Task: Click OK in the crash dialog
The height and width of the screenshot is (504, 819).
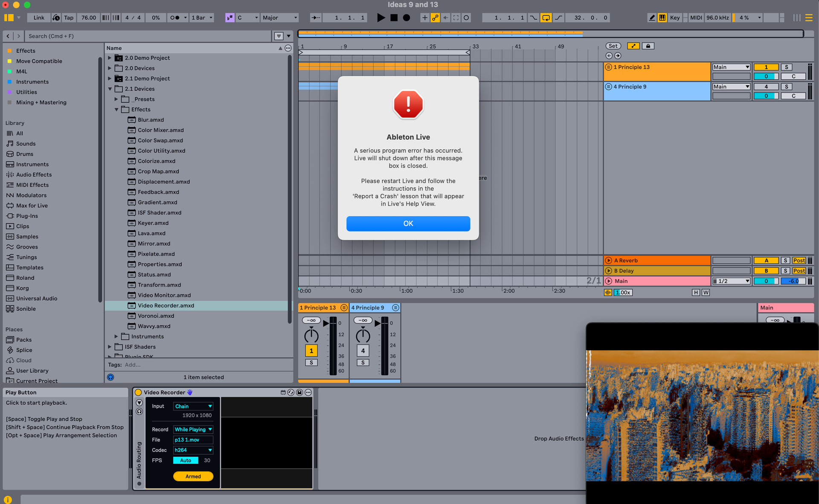Action: tap(408, 223)
